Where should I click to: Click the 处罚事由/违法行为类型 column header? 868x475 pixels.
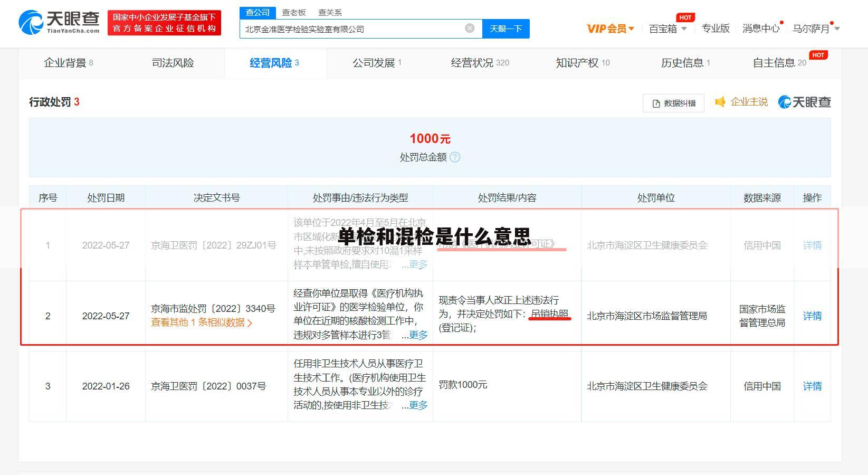click(x=360, y=198)
